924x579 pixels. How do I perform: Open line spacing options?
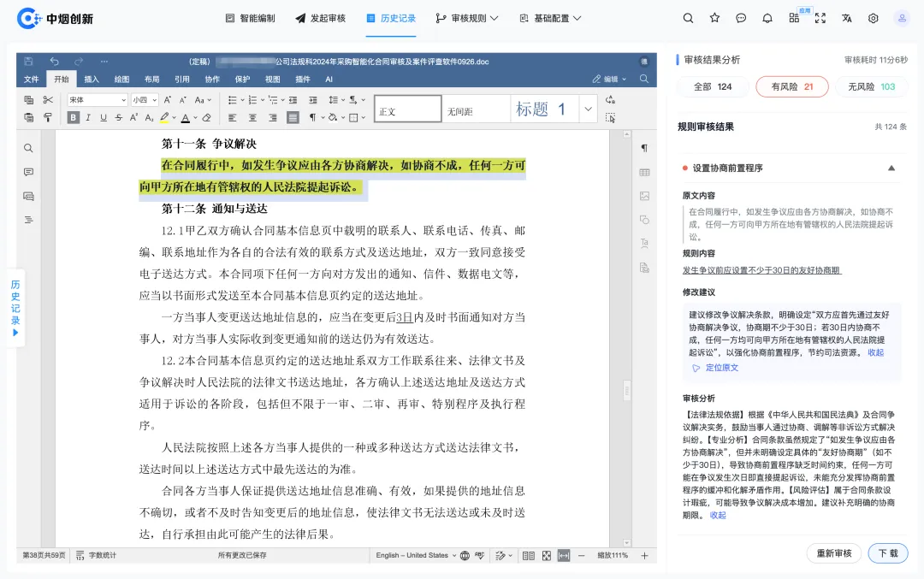[336, 100]
